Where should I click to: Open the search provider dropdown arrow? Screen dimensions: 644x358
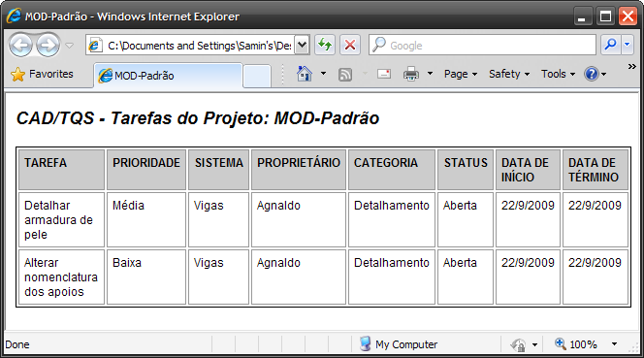click(628, 45)
